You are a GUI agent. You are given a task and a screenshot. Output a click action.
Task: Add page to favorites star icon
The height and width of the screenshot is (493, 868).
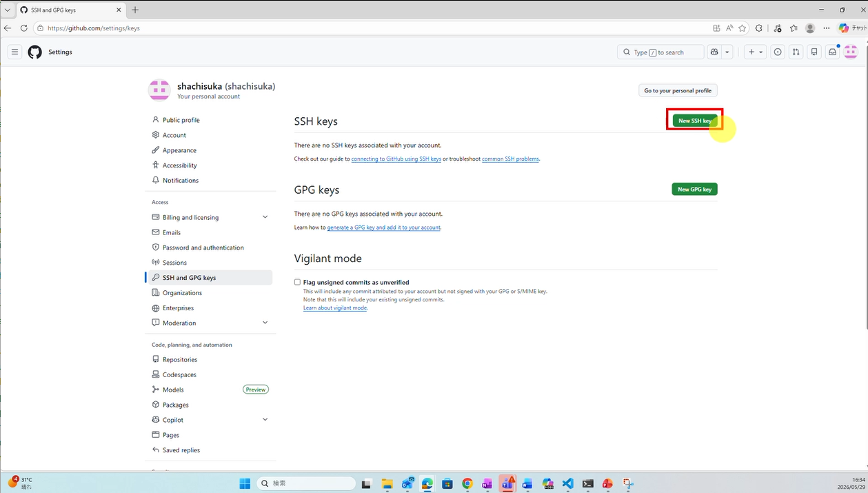point(742,28)
